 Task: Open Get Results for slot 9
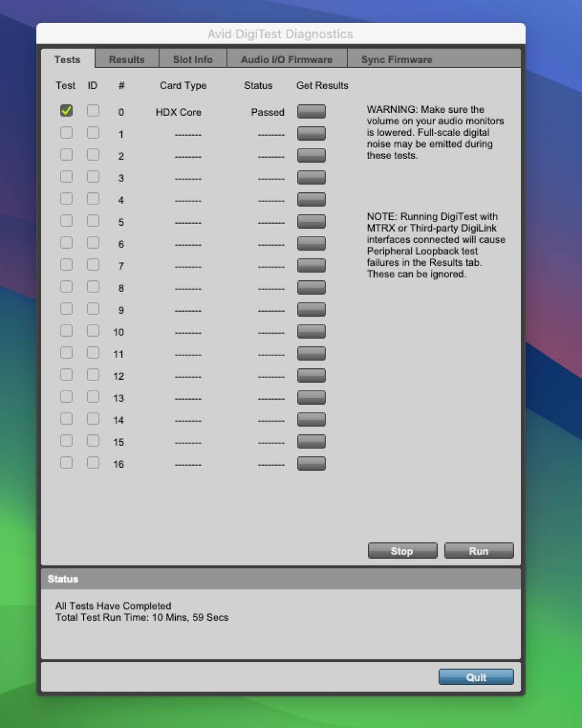click(x=311, y=309)
